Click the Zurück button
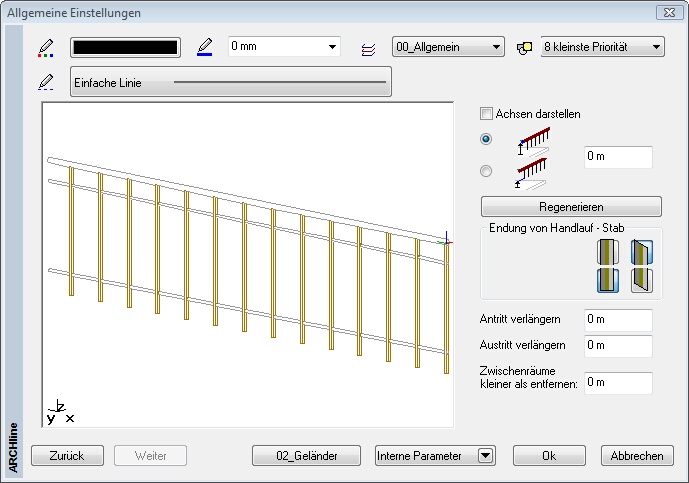 pyautogui.click(x=67, y=456)
